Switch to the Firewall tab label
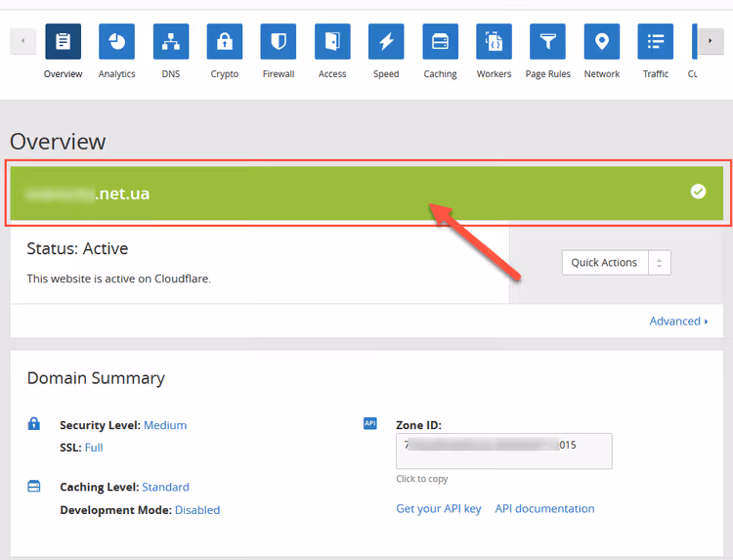Screen dimensions: 733x560 tap(279, 74)
